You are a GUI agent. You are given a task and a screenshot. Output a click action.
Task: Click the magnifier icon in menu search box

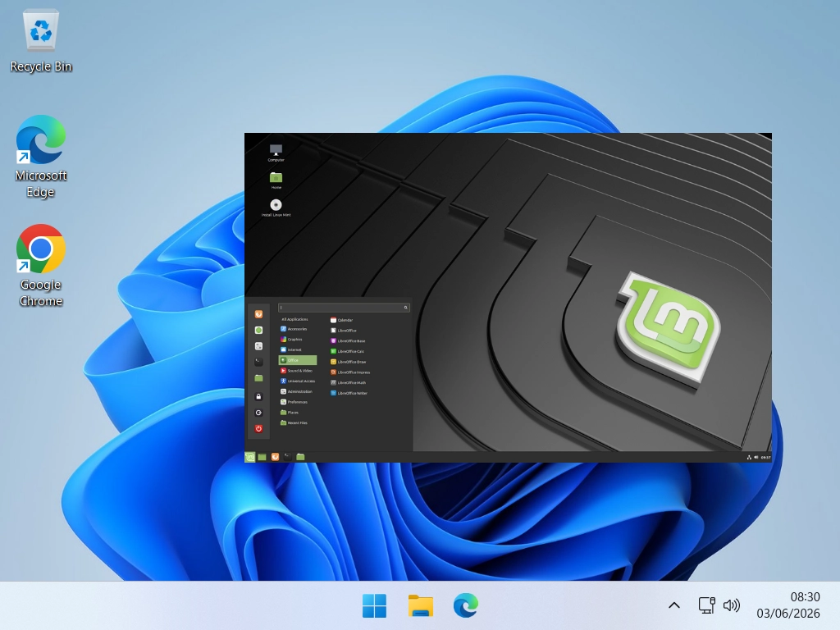click(x=405, y=308)
